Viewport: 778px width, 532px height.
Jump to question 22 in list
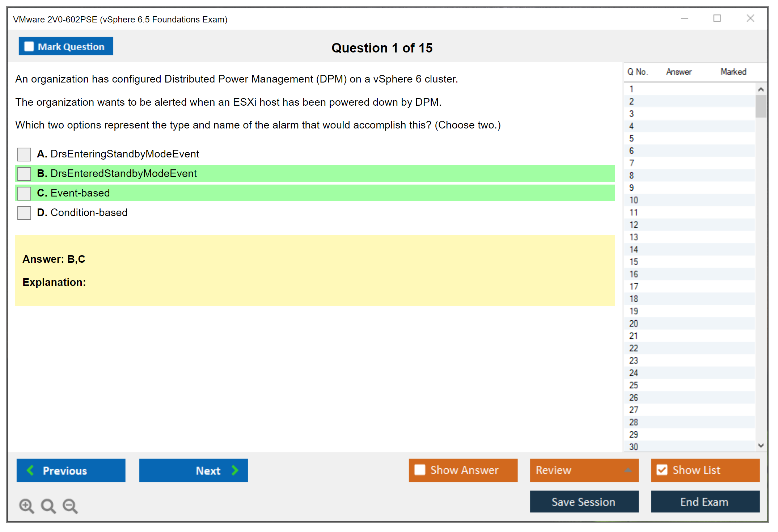point(634,348)
